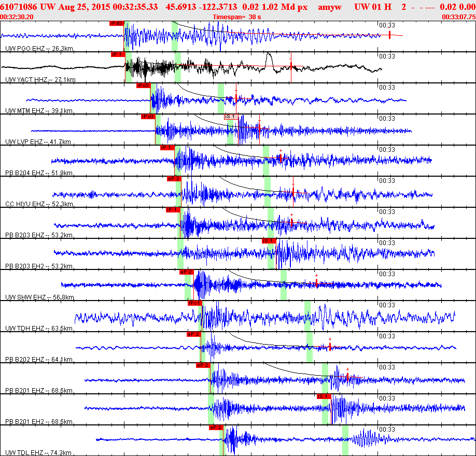Image resolution: width=476 pixels, height=456 pixels.
Task: Click the green predicted S-arrival bar on TDH trace
Action: [307, 316]
